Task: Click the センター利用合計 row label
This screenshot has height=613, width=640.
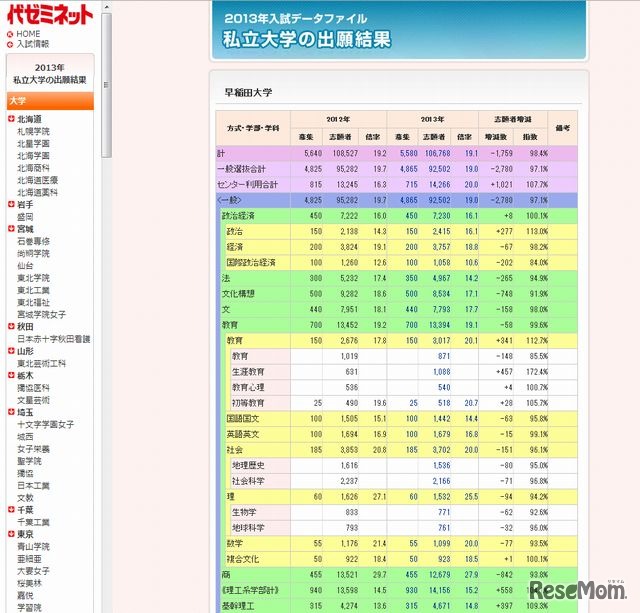Action: click(x=247, y=184)
